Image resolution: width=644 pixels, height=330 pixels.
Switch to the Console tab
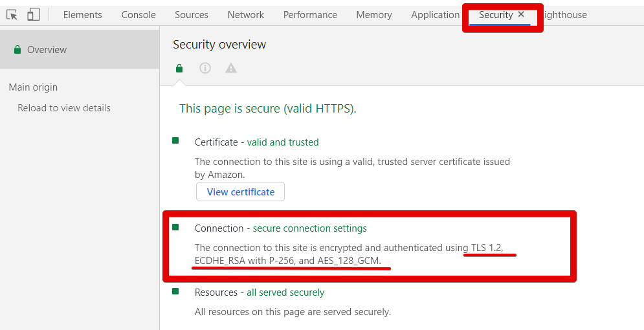pos(139,15)
